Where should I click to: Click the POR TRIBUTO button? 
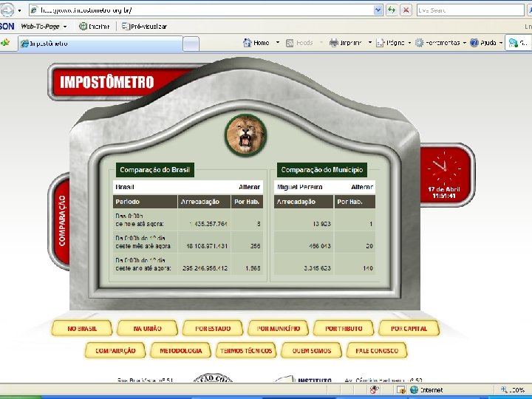[x=344, y=328]
